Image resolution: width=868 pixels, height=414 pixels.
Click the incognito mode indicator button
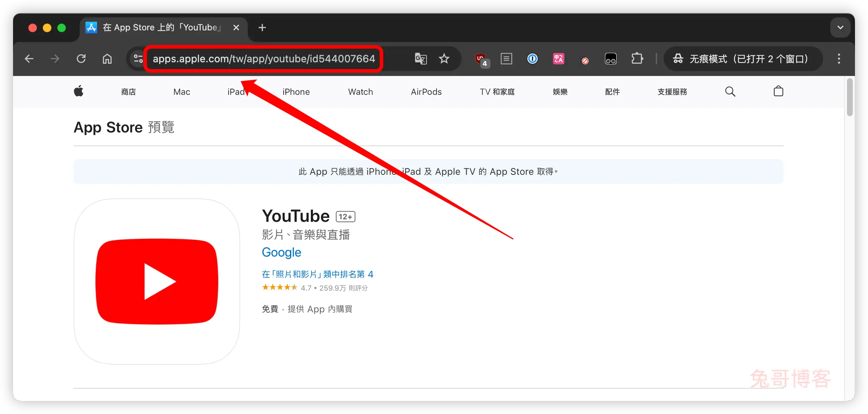tap(743, 59)
